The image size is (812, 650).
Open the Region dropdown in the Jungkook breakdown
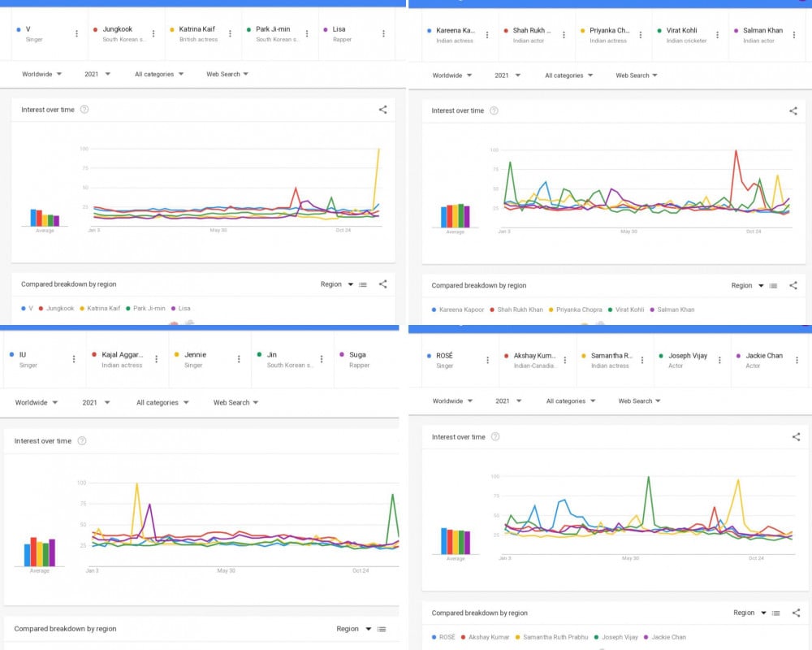(x=337, y=284)
